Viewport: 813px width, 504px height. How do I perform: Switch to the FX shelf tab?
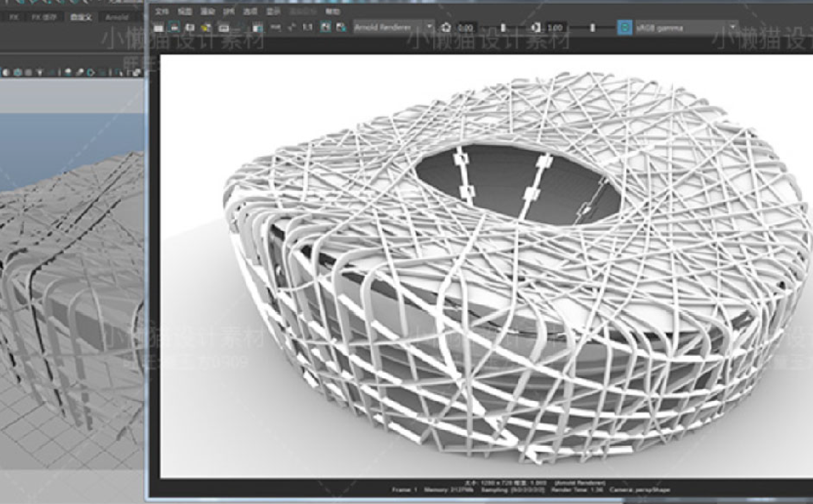point(14,17)
